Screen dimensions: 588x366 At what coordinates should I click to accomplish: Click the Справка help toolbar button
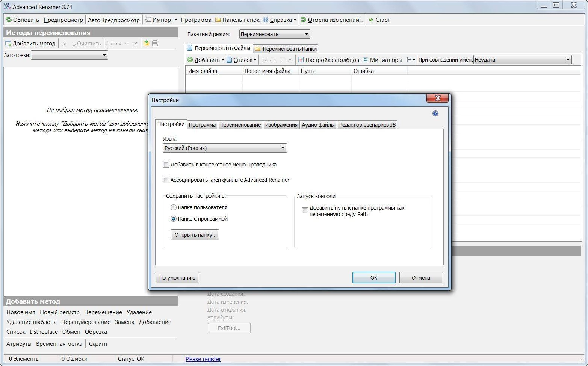277,20
